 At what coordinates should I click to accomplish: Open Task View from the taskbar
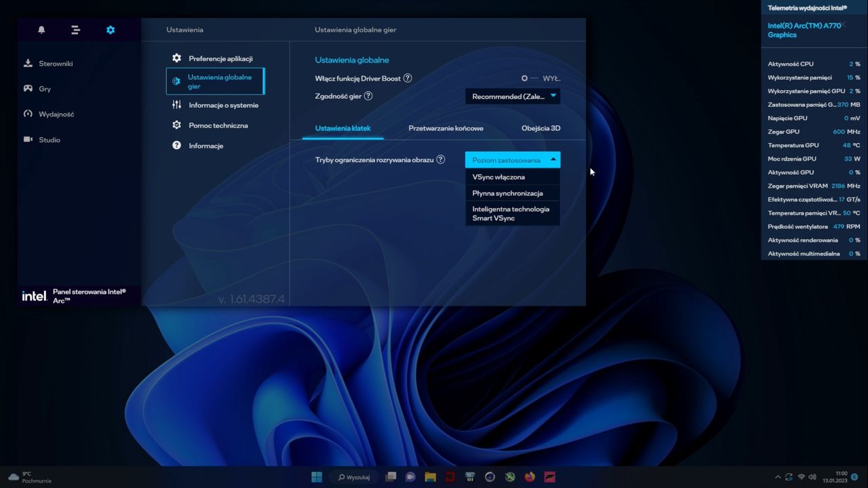pyautogui.click(x=391, y=476)
